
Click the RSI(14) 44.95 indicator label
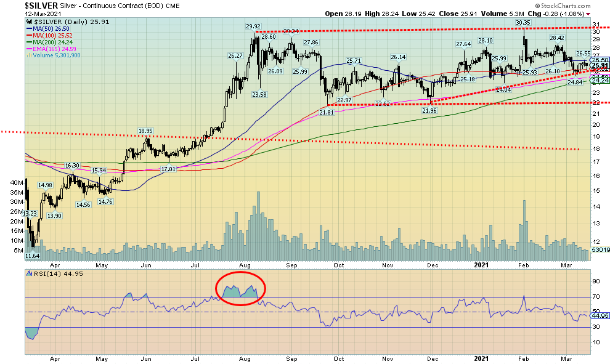[54, 272]
